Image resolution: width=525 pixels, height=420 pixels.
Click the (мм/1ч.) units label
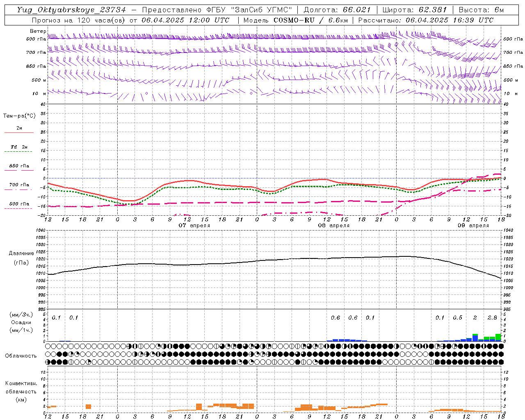click(x=21, y=330)
